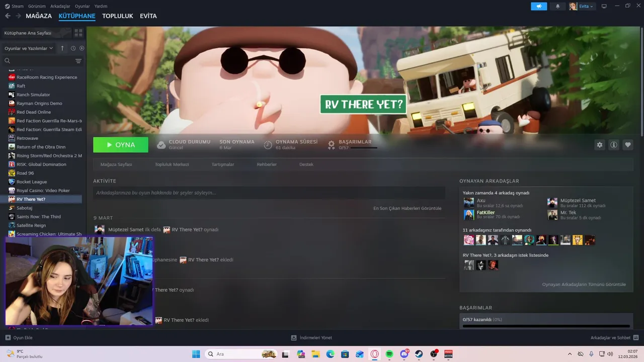Open Mağaza Sayfası link
The width and height of the screenshot is (644, 362).
click(116, 164)
